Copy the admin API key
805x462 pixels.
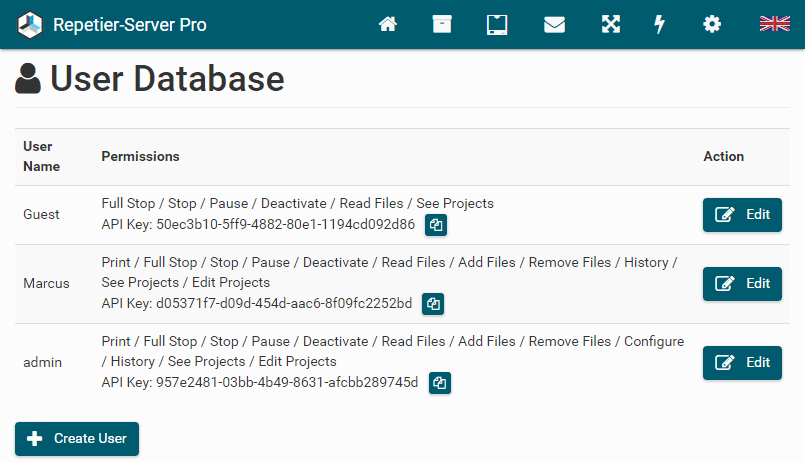[439, 383]
